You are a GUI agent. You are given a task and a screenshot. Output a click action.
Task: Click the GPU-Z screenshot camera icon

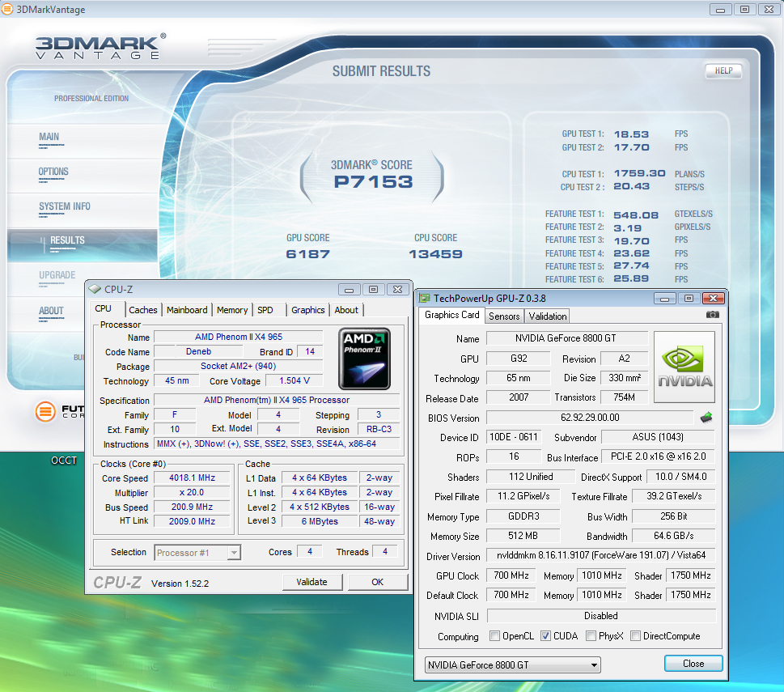713,315
